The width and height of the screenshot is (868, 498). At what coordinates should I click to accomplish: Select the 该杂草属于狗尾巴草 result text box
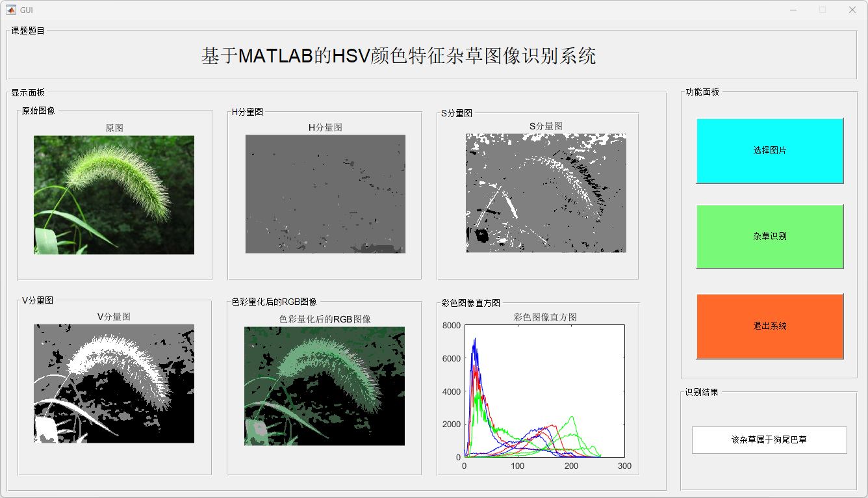tap(769, 440)
